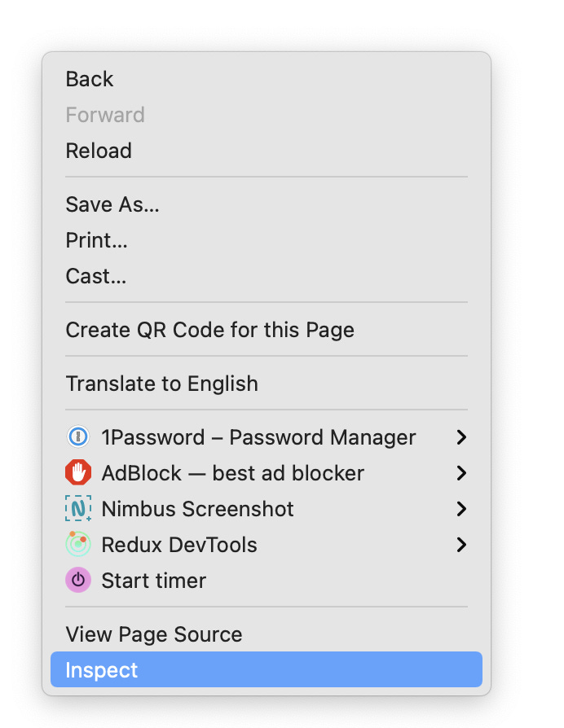Click the Start timer power icon
The height and width of the screenshot is (728, 564).
(x=77, y=580)
